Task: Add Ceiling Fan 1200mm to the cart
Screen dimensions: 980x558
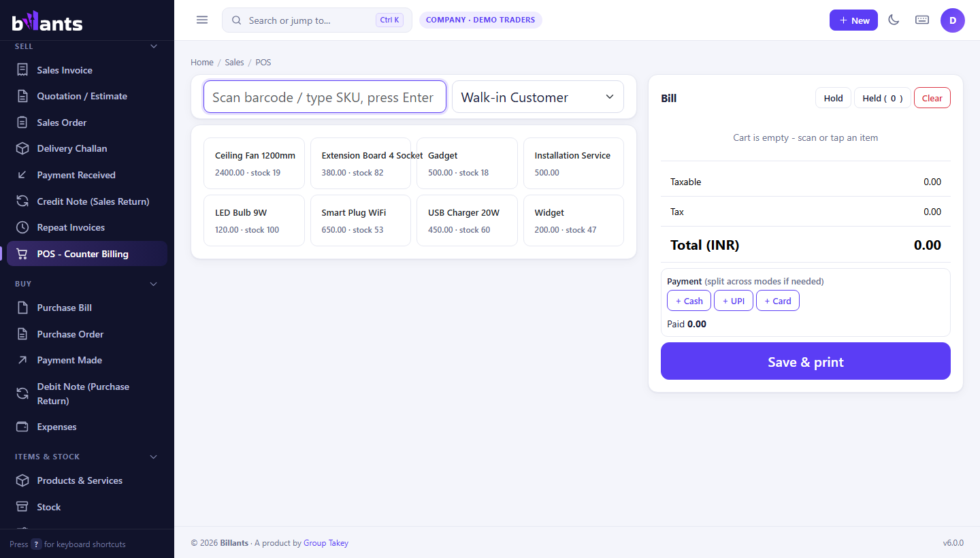Action: pyautogui.click(x=254, y=163)
